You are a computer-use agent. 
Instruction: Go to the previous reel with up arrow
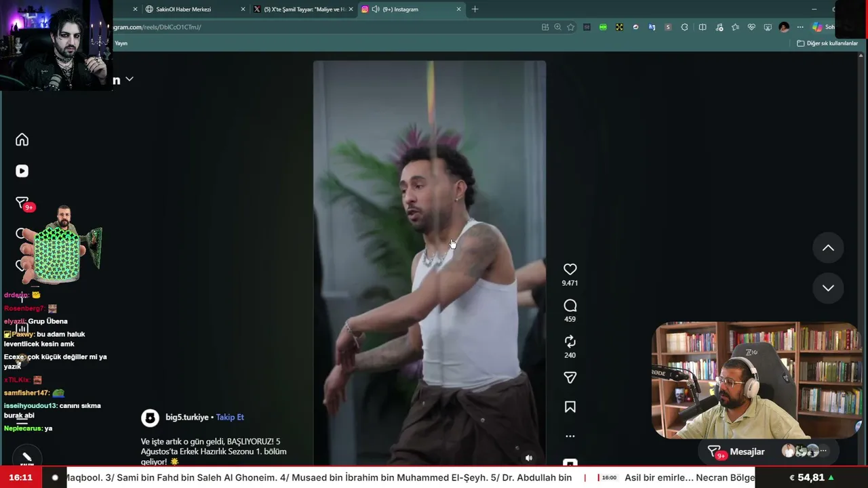(x=828, y=248)
